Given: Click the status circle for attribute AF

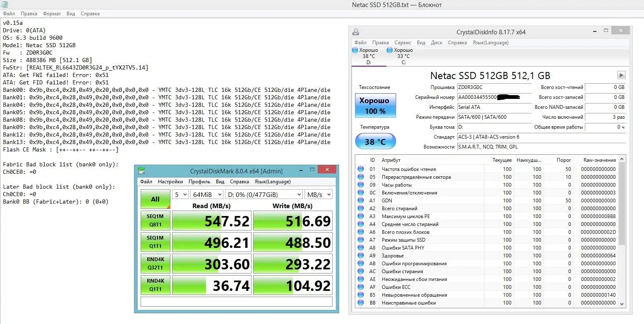Looking at the screenshot, I should pos(361,287).
